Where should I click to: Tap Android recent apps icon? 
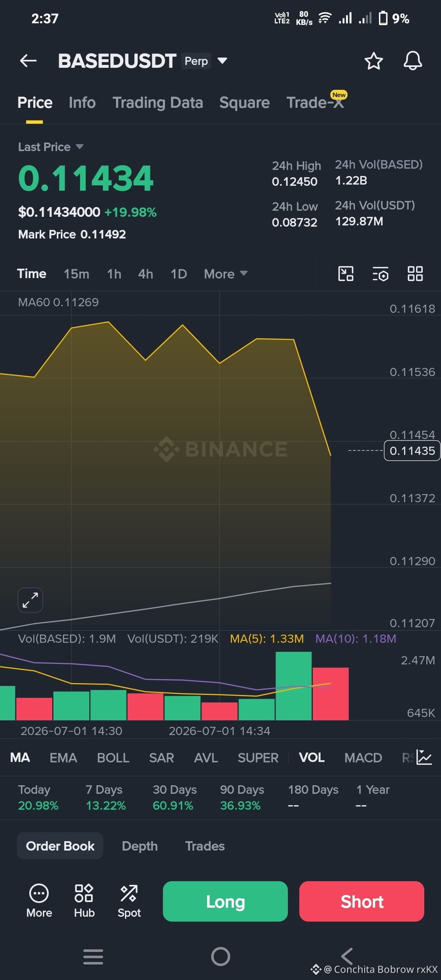point(93,956)
